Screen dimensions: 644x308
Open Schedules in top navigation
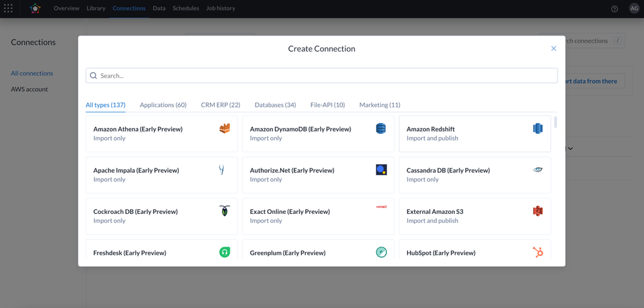pyautogui.click(x=186, y=8)
